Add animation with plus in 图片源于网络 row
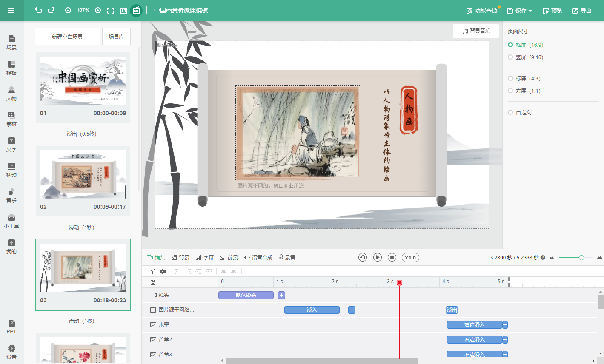This screenshot has height=364, width=604. pos(352,310)
